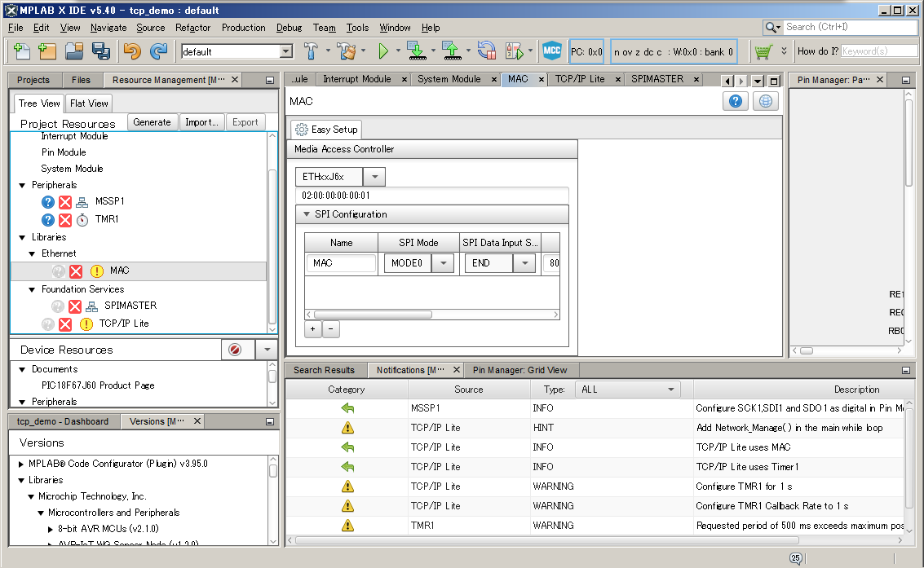The height and width of the screenshot is (568, 924).
Task: Click the Device Resources red filter icon
Action: 235,350
